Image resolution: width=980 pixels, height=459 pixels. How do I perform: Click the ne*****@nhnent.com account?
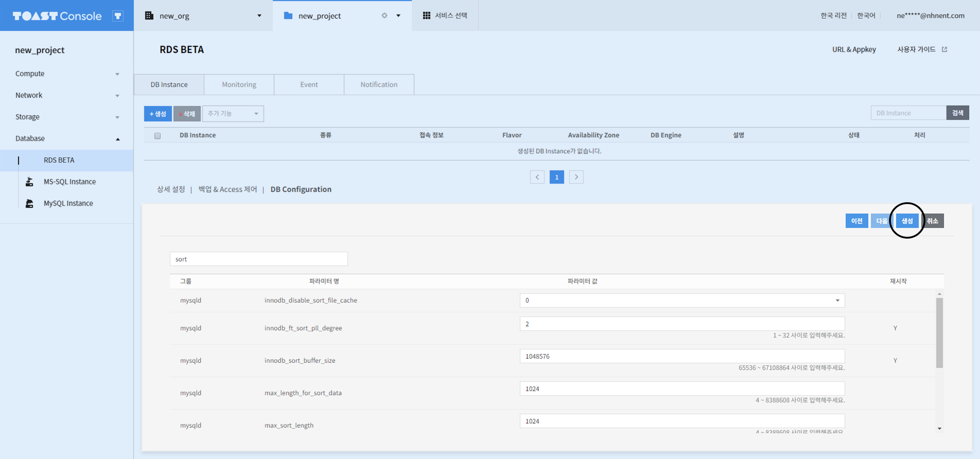click(930, 16)
